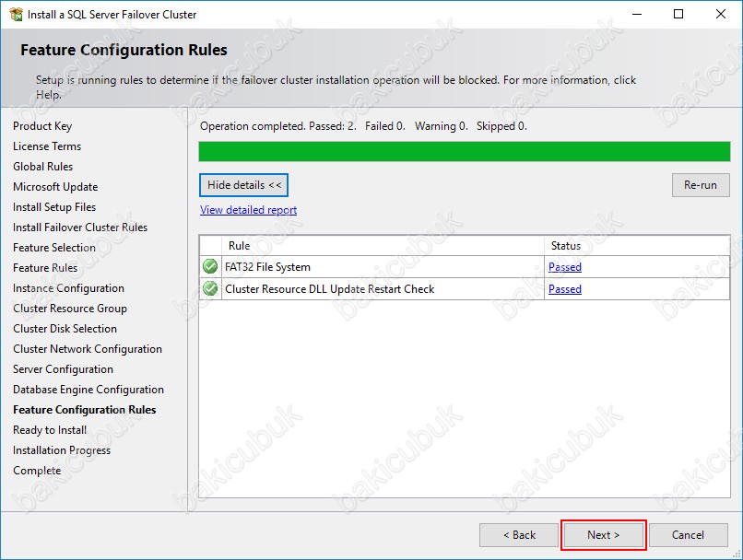The height and width of the screenshot is (560, 743).
Task: Select the FAT32 File System rule row
Action: point(465,267)
